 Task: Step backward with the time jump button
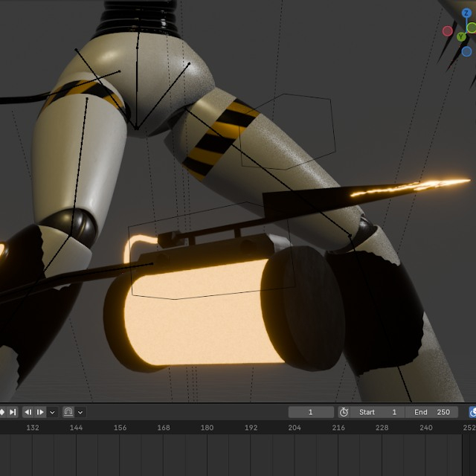[28, 411]
